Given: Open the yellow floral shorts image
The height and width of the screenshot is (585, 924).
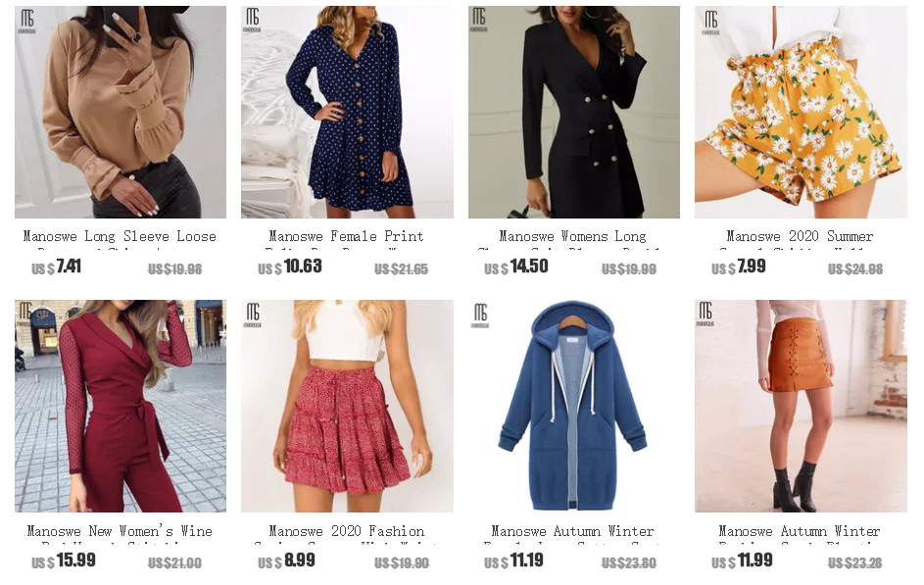Looking at the screenshot, I should (x=801, y=112).
